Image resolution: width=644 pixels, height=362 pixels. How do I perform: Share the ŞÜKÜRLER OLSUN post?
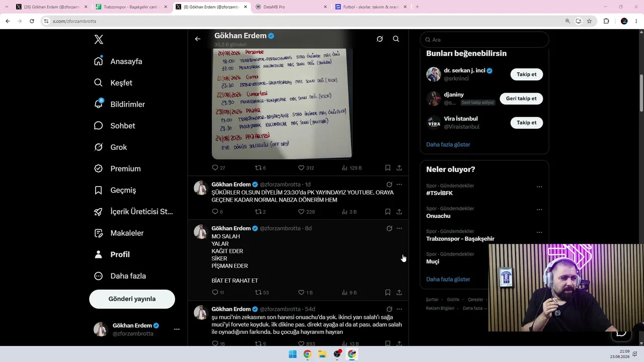tap(399, 212)
